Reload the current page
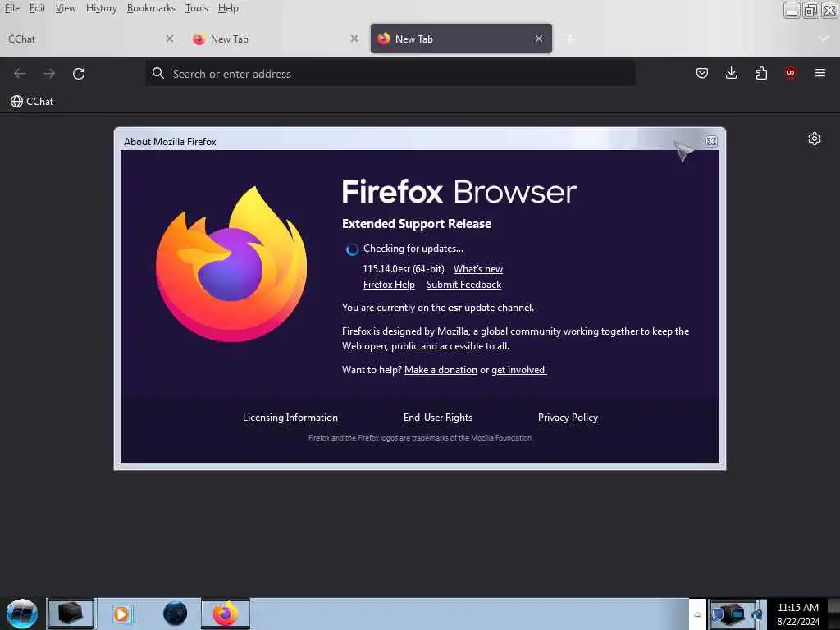Screen dimensions: 840x630 click(x=79, y=73)
